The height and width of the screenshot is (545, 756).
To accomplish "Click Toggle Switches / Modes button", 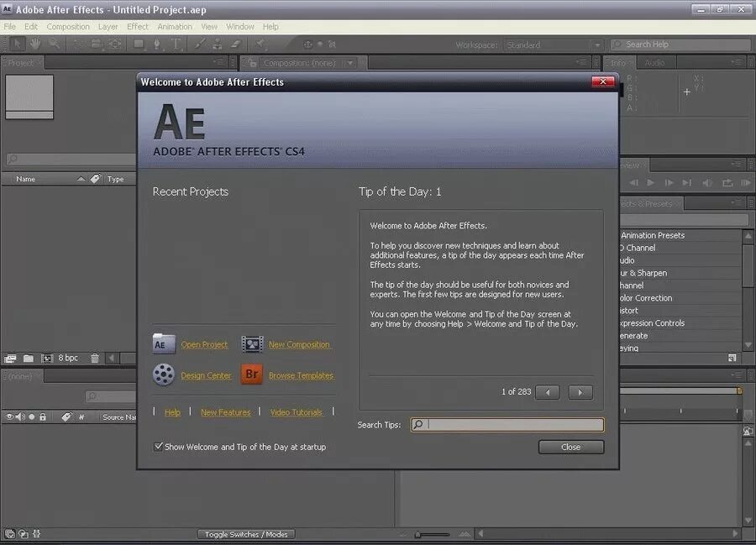I will tap(246, 534).
